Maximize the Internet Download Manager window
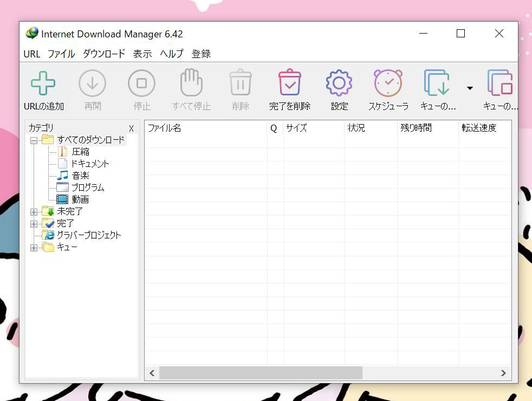The height and width of the screenshot is (401, 532). pyautogui.click(x=460, y=33)
